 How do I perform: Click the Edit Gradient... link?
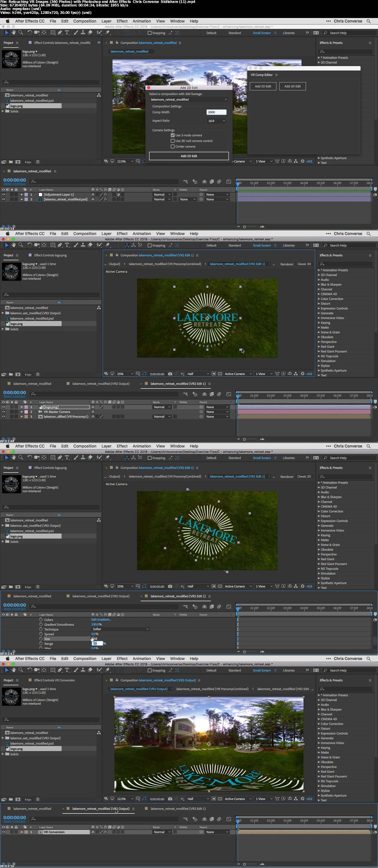point(101,620)
